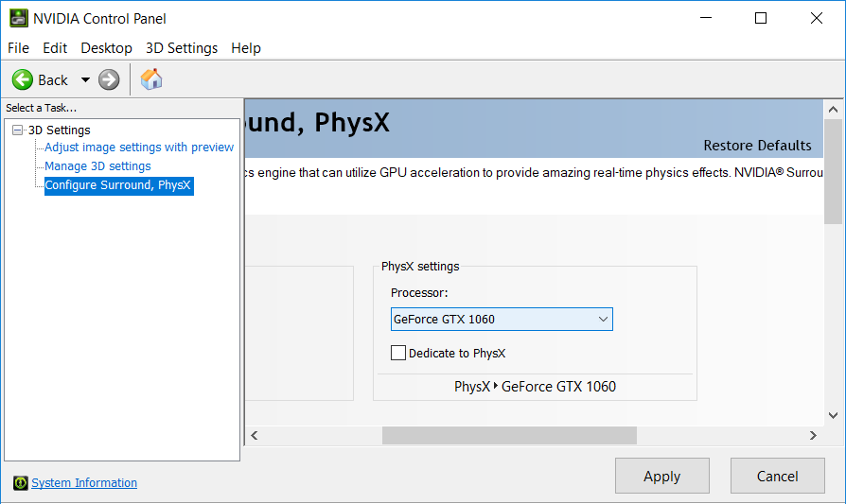Click the PhysX GeForce GTX 1060 status text

click(x=535, y=387)
